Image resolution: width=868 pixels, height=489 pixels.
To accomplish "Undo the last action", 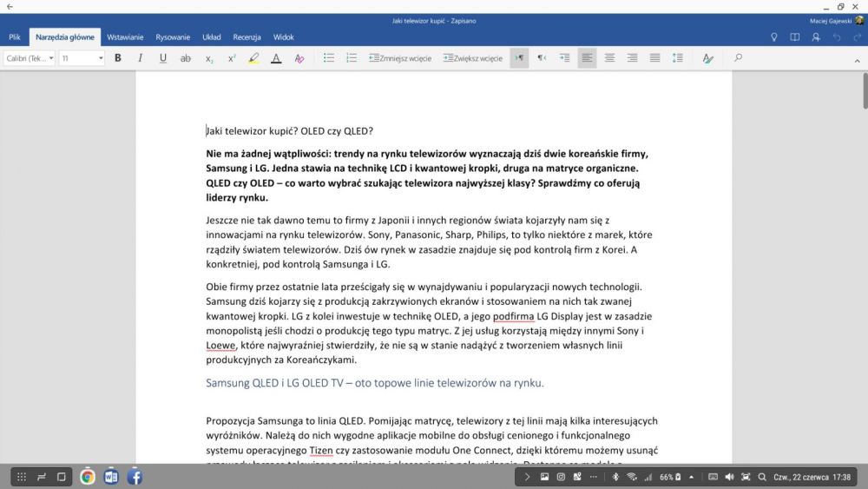I will [837, 37].
